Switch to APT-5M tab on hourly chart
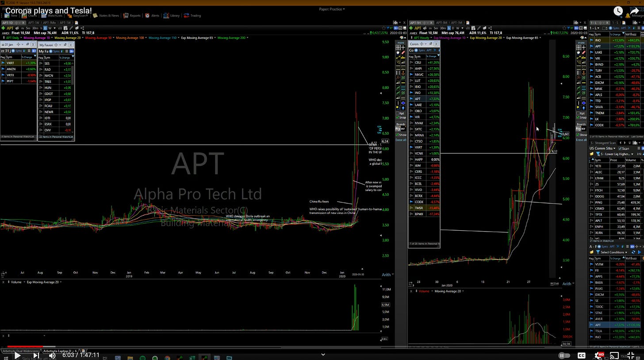This screenshot has height=360, width=644. (441, 23)
